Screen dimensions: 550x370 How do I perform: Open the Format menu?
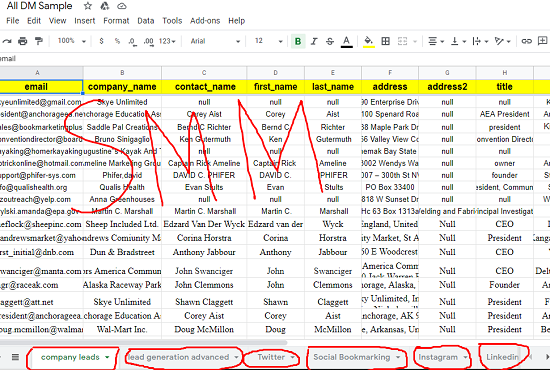pos(116,21)
